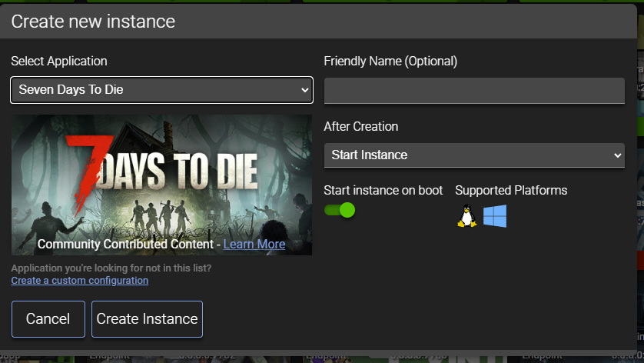Click 'Application you're looking for' hint text
644x363 pixels.
point(111,268)
